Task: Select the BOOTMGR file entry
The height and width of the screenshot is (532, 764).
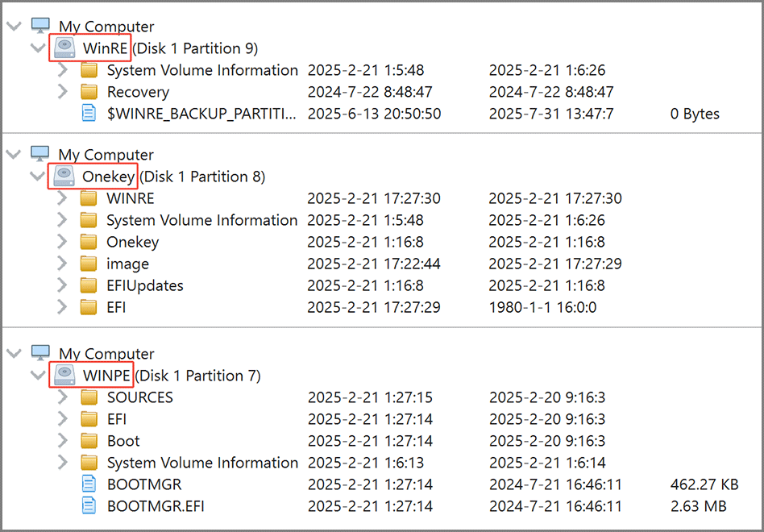Action: pyautogui.click(x=144, y=484)
